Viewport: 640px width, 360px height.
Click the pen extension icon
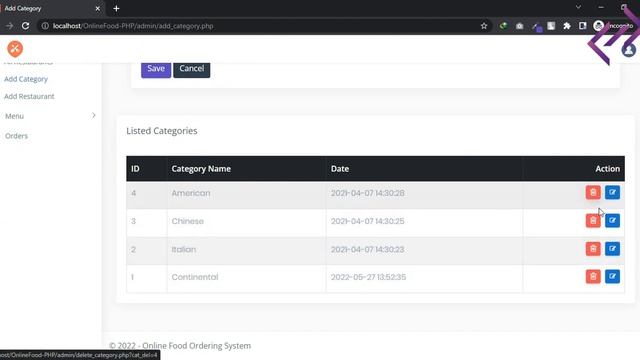click(x=536, y=27)
